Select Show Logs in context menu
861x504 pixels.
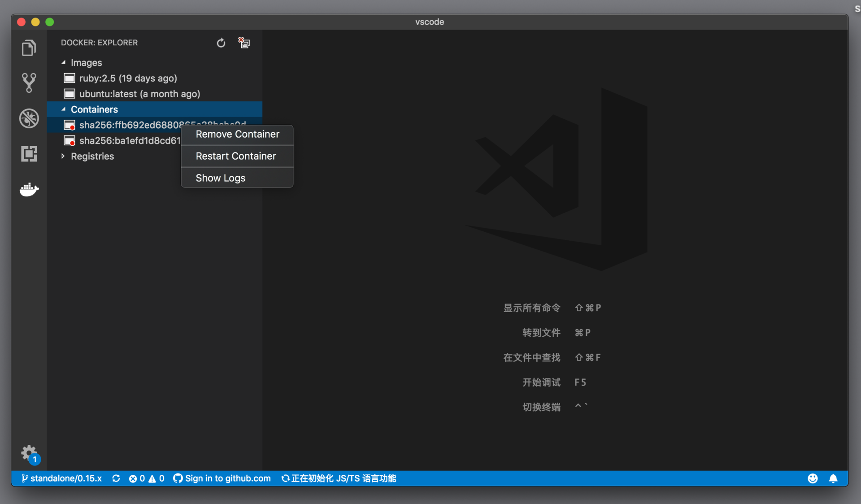click(220, 178)
